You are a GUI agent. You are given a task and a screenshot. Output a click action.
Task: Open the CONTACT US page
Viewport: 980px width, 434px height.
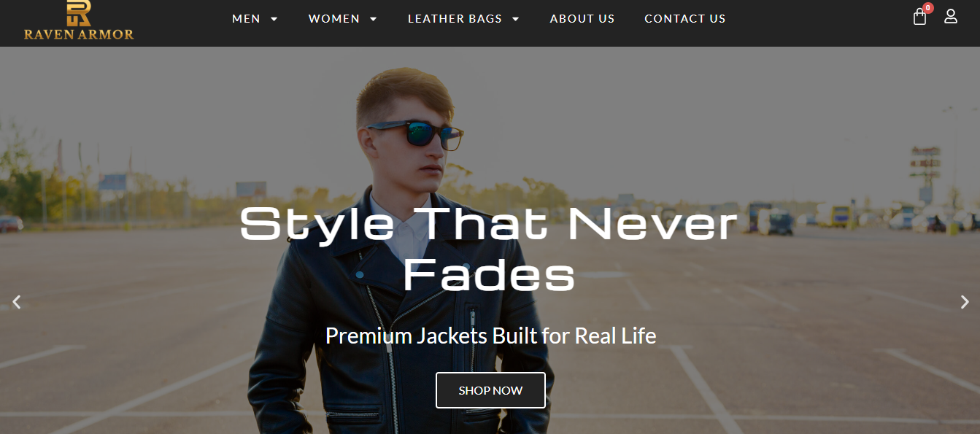[685, 19]
